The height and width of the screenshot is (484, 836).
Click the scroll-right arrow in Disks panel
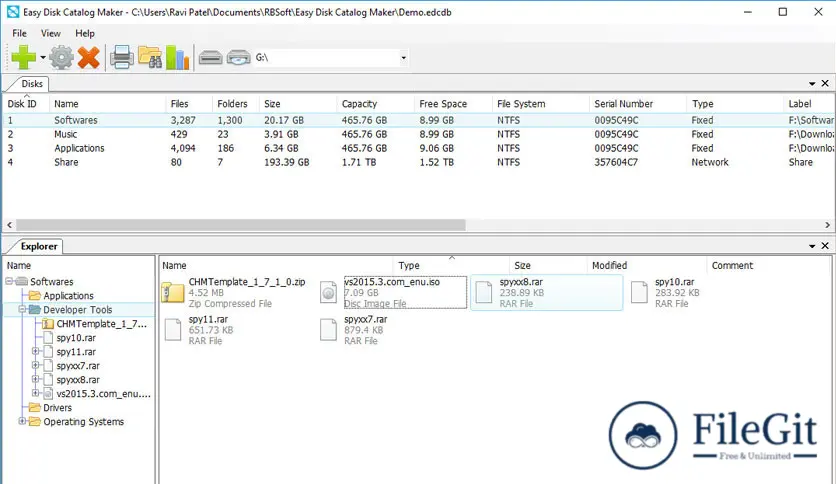click(x=827, y=225)
